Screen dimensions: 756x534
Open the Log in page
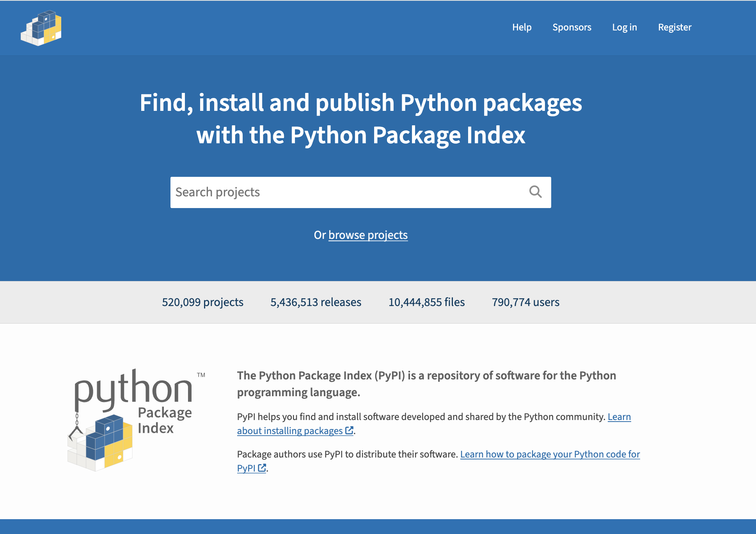point(624,27)
